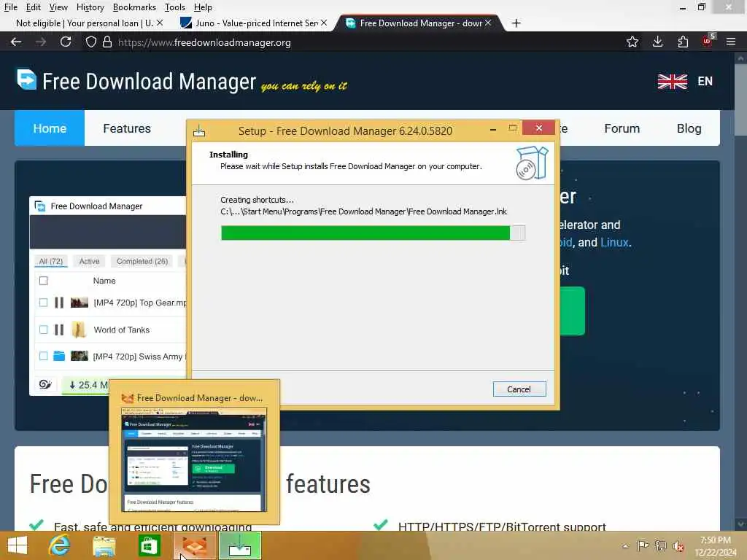Open a new tab with plus button
This screenshot has width=747, height=560.
pyautogui.click(x=516, y=23)
